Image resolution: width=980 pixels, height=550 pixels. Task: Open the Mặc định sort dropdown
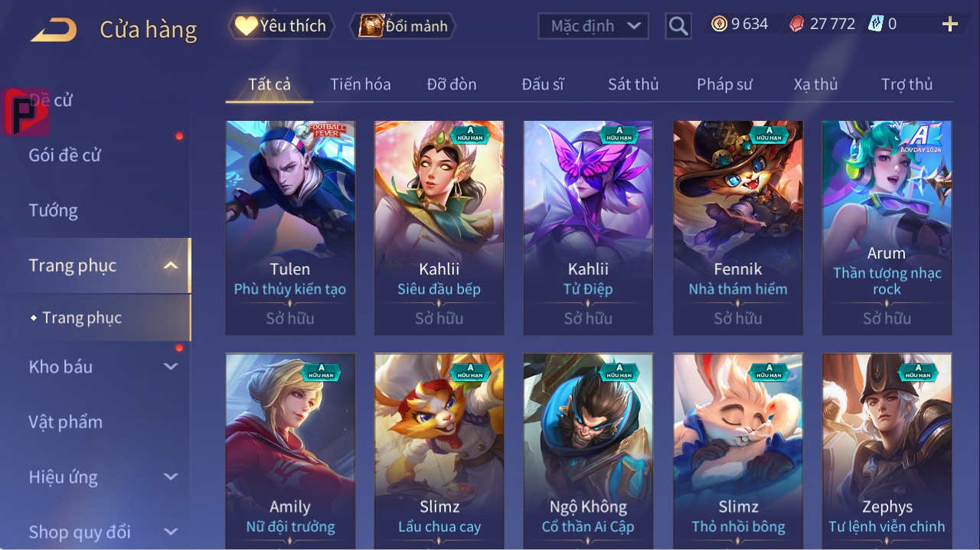593,26
